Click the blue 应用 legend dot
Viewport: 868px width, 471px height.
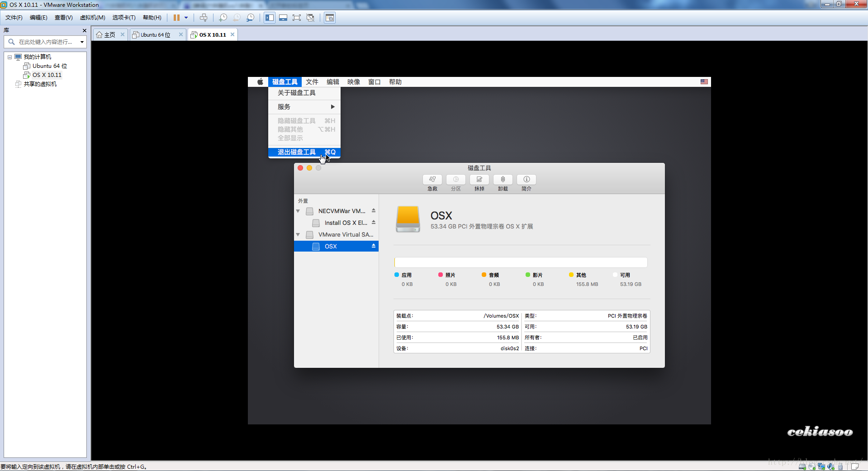(x=397, y=275)
